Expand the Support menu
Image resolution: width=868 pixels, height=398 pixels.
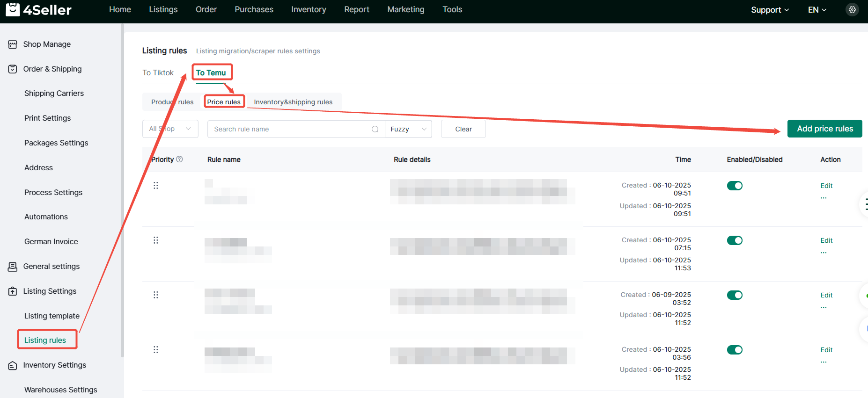point(770,10)
